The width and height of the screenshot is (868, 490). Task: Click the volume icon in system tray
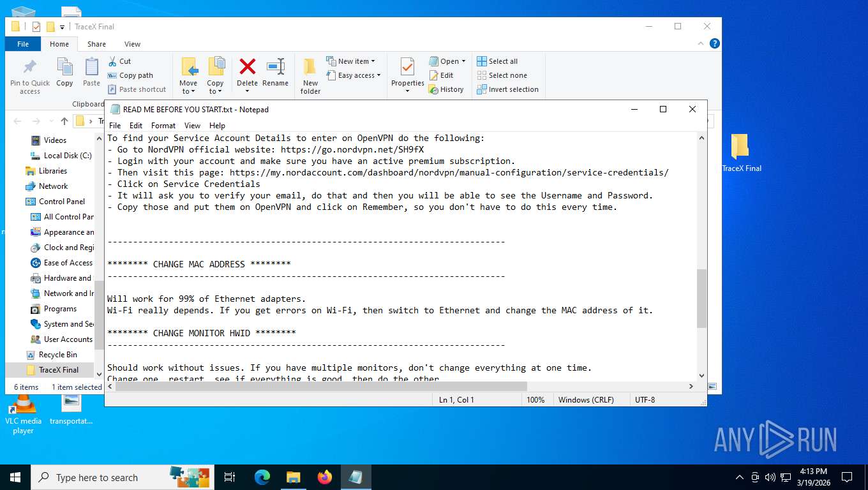[770, 477]
